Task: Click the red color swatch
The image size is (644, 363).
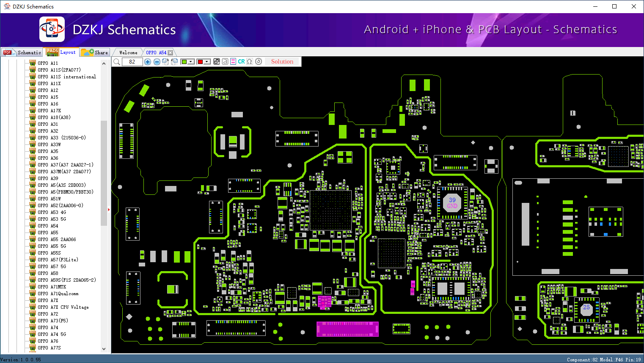Action: click(x=200, y=62)
